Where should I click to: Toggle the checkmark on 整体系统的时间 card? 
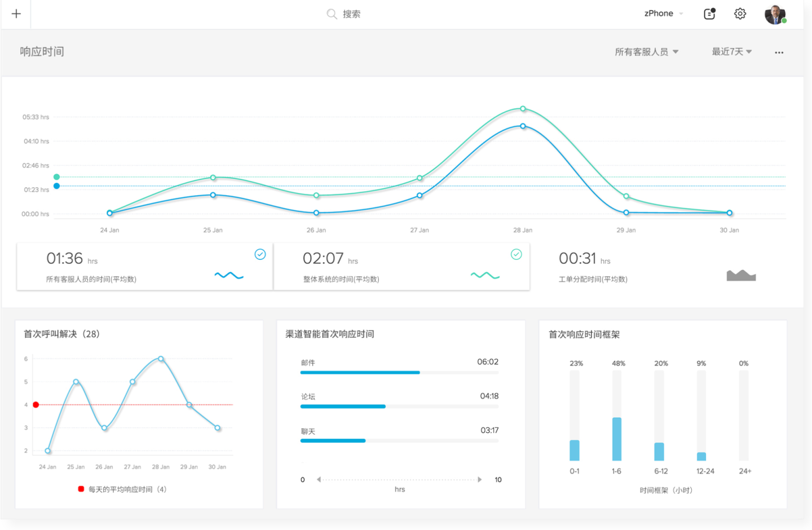(x=516, y=254)
